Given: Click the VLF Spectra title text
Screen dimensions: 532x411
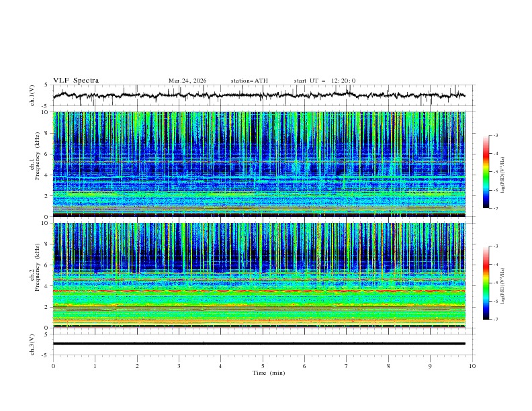Looking at the screenshot, I should tap(76, 81).
